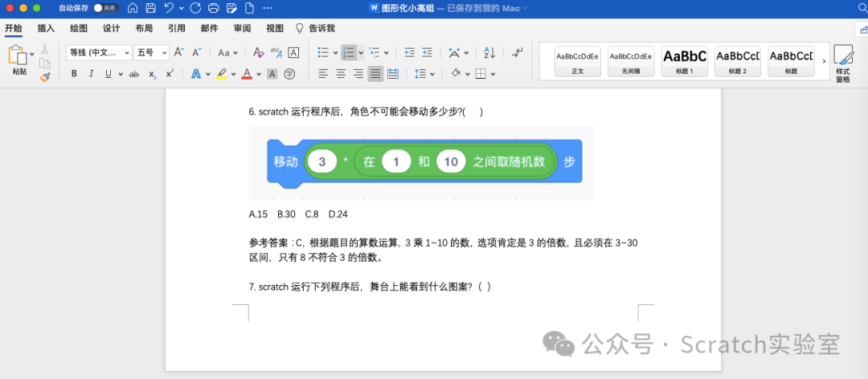Switch to the Design tab
The width and height of the screenshot is (868, 379).
[x=111, y=29]
